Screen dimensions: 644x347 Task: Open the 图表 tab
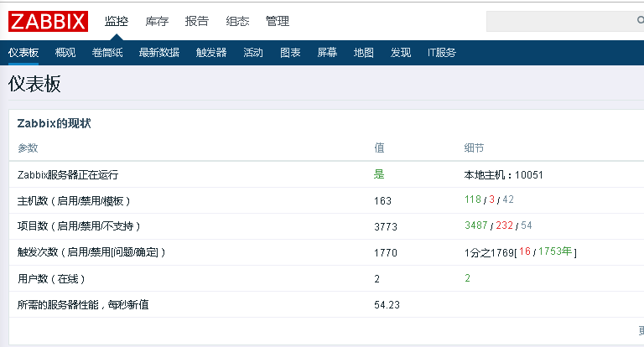pyautogui.click(x=290, y=53)
